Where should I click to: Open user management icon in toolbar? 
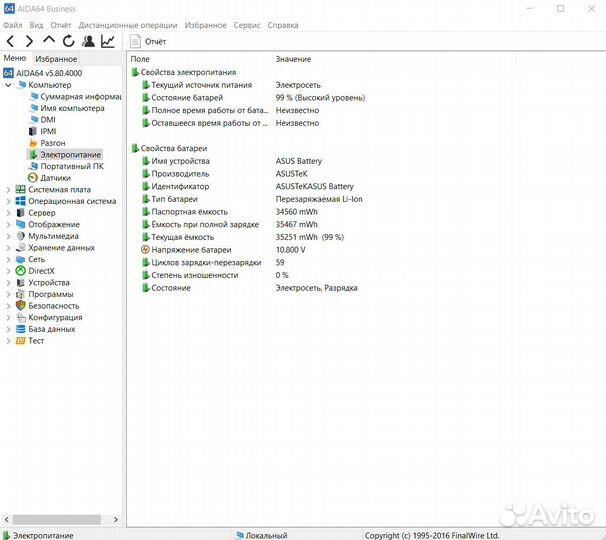(89, 41)
